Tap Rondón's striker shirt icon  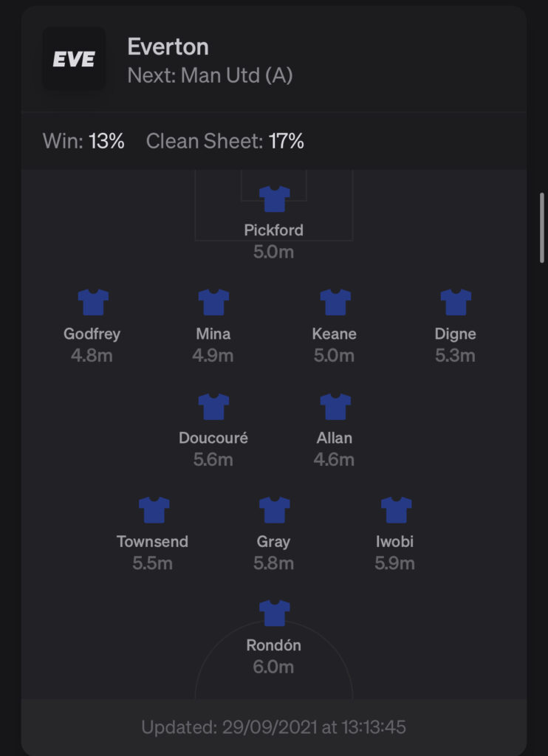coord(275,614)
